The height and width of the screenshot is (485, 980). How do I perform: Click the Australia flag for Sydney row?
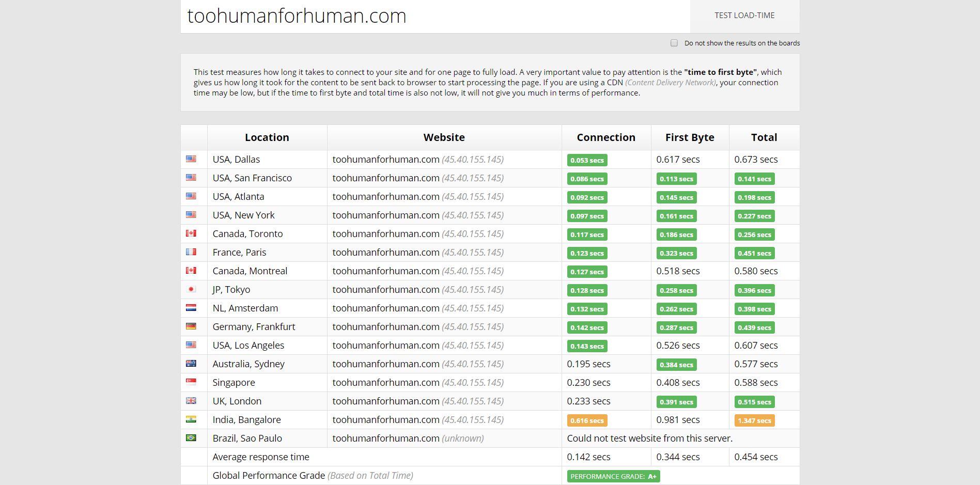pyautogui.click(x=191, y=364)
